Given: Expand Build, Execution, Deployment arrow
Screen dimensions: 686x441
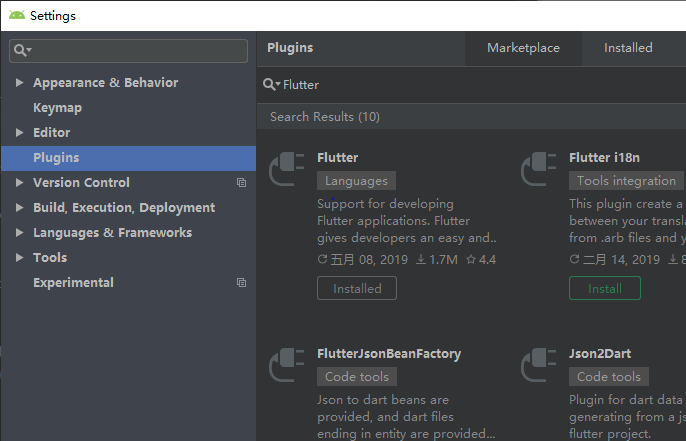Looking at the screenshot, I should pyautogui.click(x=19, y=207).
